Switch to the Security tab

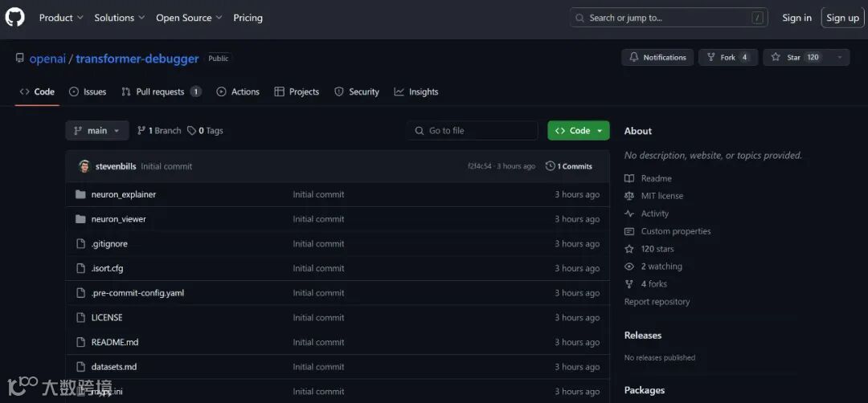[357, 92]
